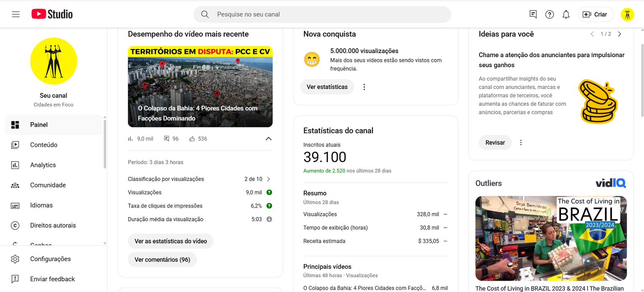Screen dimensions: 644x292
Task: Expand Classificação por visualizações ranking chevron
Action: click(x=268, y=179)
